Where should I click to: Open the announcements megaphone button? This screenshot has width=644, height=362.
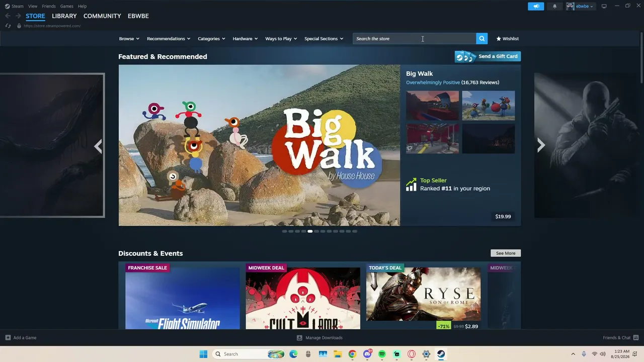click(536, 6)
